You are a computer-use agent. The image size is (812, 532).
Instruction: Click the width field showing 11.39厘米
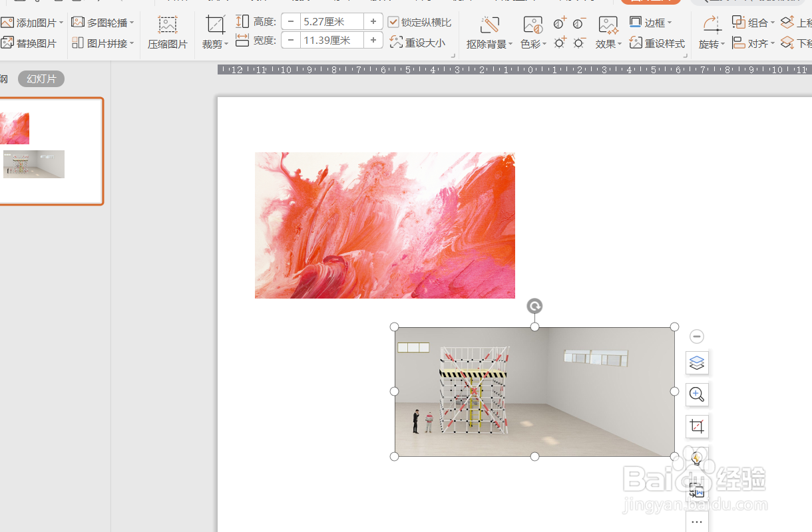pyautogui.click(x=331, y=41)
